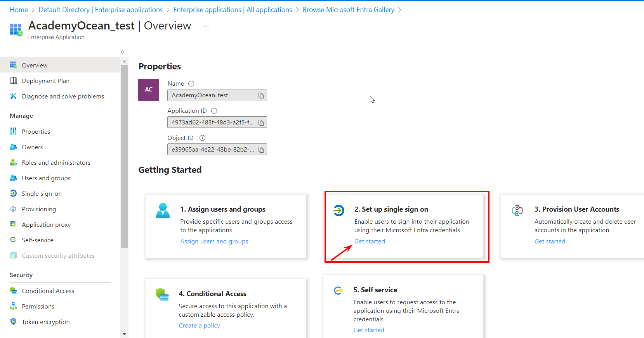Click the Application proxy icon

pyautogui.click(x=13, y=224)
